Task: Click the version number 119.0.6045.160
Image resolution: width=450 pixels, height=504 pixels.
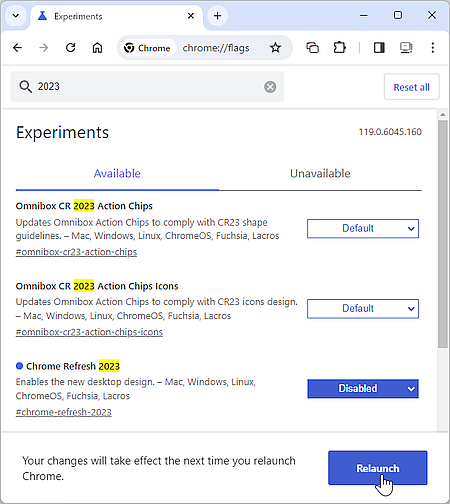Action: pos(390,132)
